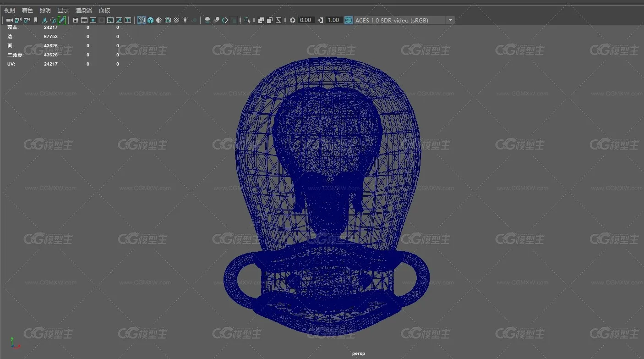Viewport: 644px width, 359px height.
Task: Toggle the X-Ray Joints icon
Action: pos(278,20)
